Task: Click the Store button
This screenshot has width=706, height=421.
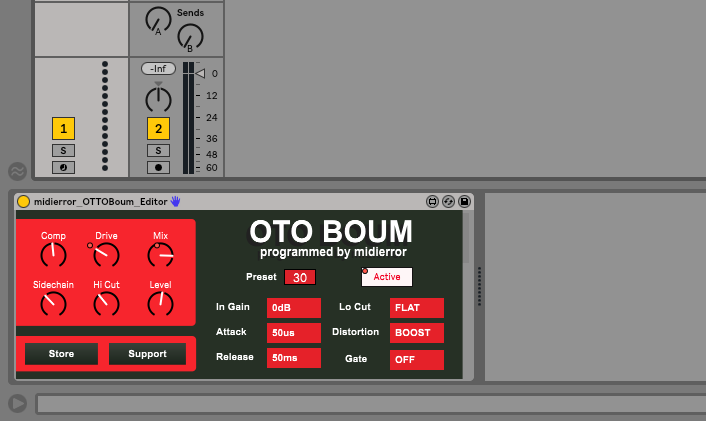Action: (x=61, y=354)
